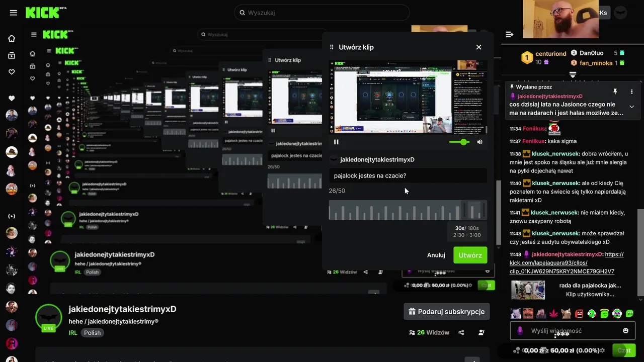Click the green Utwórz button
The image size is (644, 362).
click(x=470, y=255)
